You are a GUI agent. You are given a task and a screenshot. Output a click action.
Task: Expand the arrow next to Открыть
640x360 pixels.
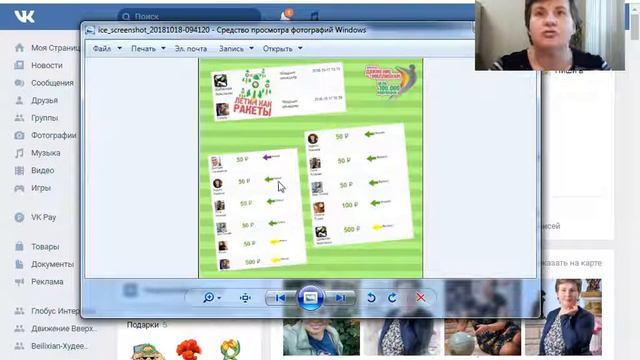click(x=300, y=48)
